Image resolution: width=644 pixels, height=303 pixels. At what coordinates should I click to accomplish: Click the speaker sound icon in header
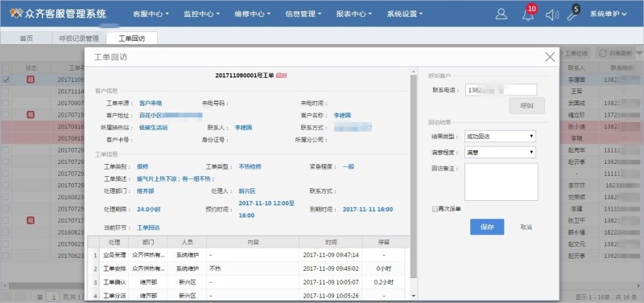click(552, 15)
